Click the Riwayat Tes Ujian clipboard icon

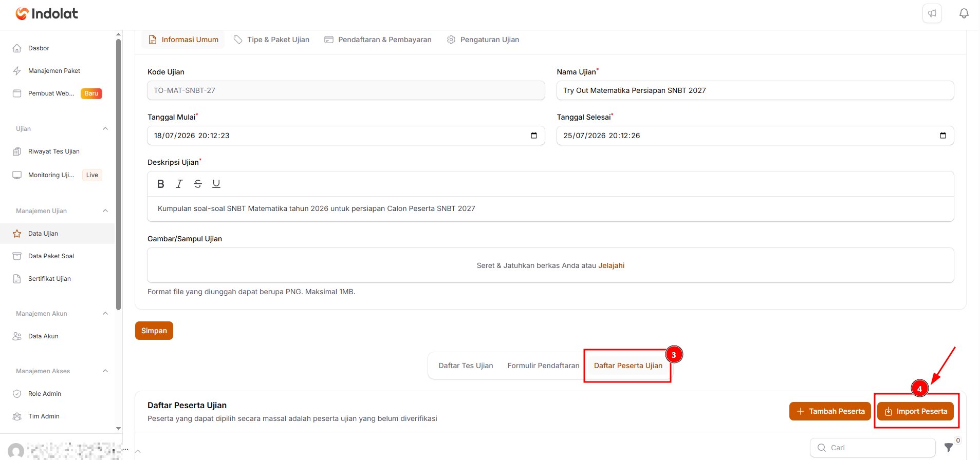[x=17, y=151]
